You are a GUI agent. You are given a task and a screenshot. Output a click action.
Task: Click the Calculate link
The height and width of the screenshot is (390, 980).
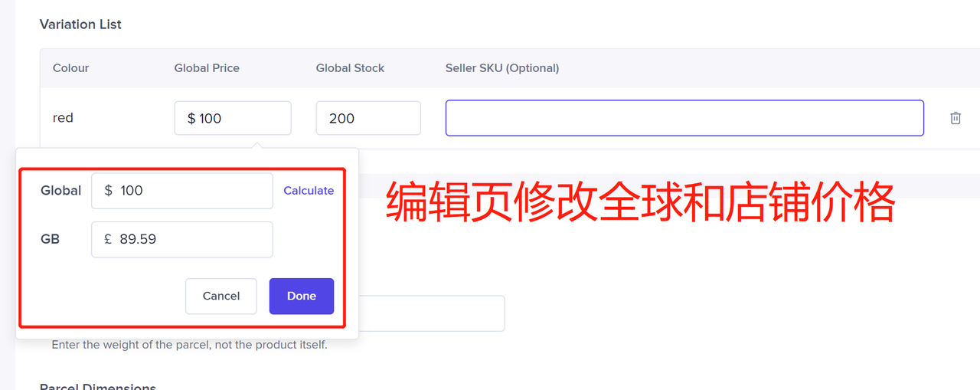point(309,191)
